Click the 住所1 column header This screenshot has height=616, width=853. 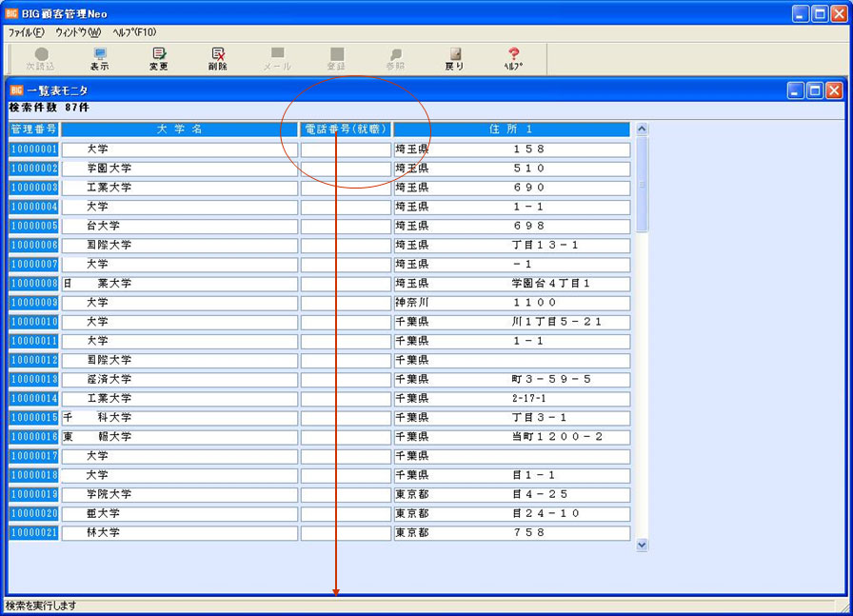point(511,129)
